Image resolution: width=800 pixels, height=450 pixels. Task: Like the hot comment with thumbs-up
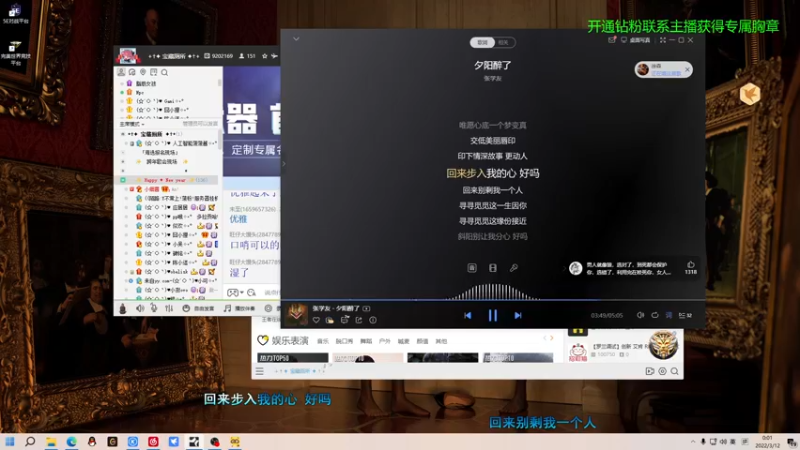click(691, 264)
